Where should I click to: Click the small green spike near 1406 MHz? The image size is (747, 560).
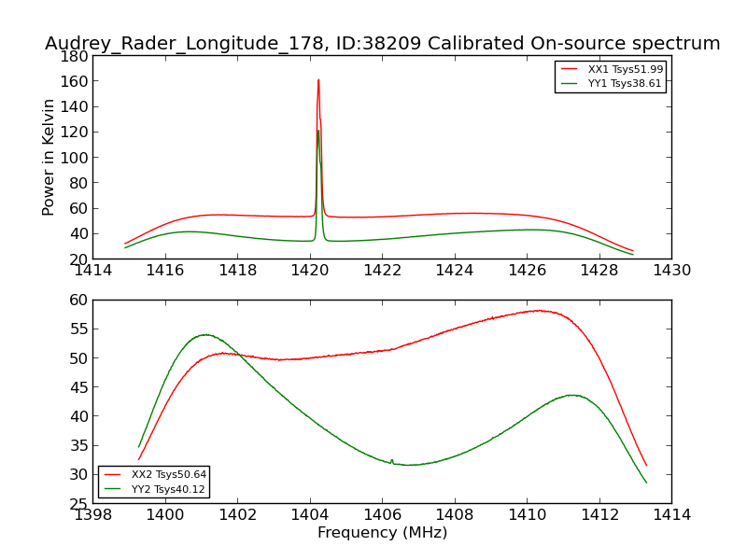point(391,461)
